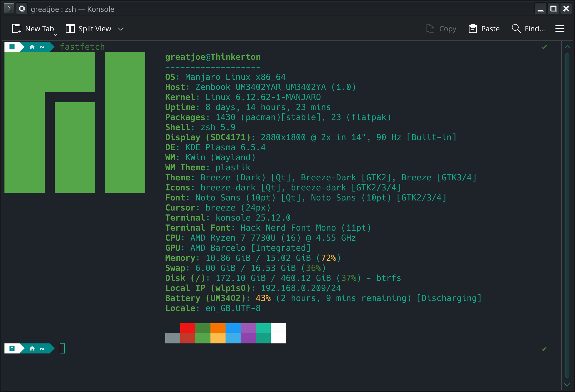Maximize the Konsole window

553,9
